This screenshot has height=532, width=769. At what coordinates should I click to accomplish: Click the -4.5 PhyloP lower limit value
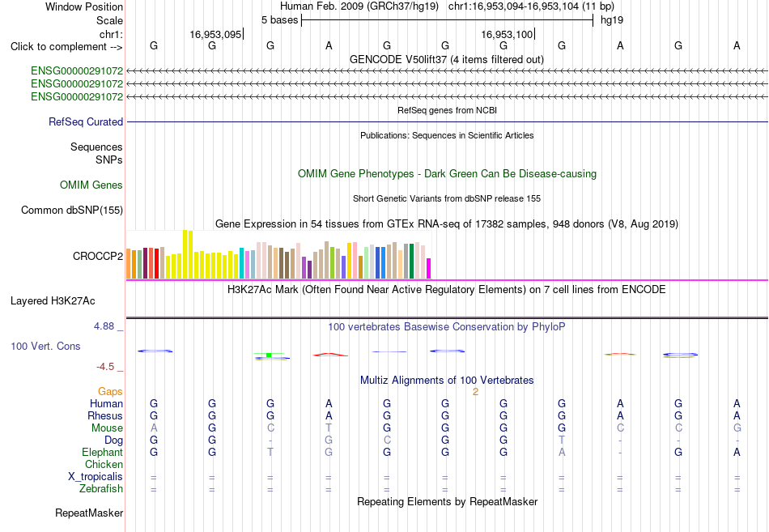105,367
